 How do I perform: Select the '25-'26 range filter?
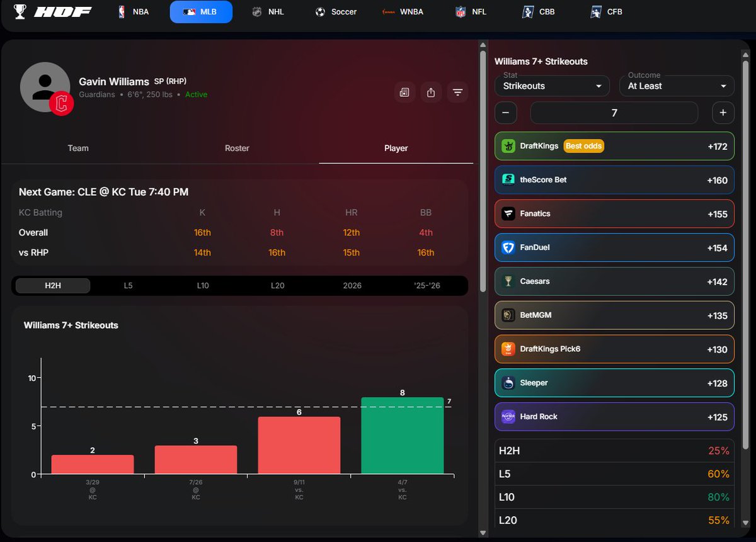pos(427,286)
